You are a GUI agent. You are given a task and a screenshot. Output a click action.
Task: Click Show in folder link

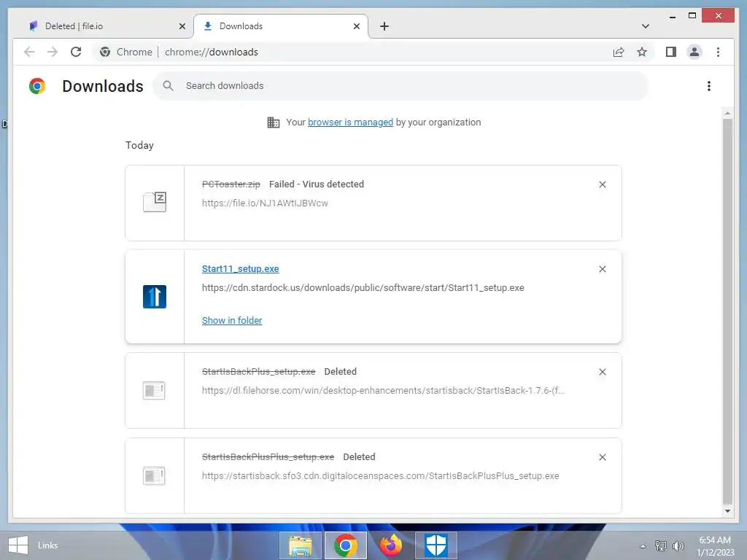(x=232, y=321)
